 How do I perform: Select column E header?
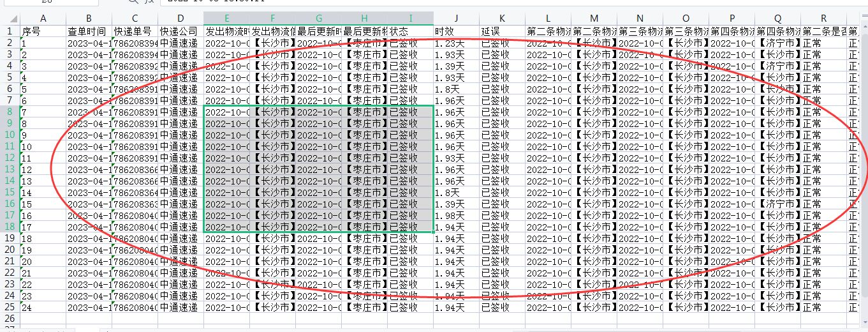226,19
